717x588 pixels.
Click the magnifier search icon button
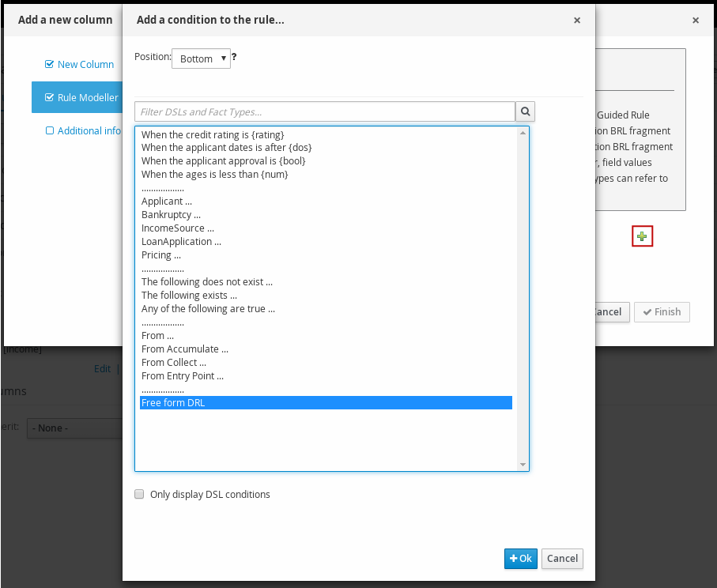pos(526,111)
